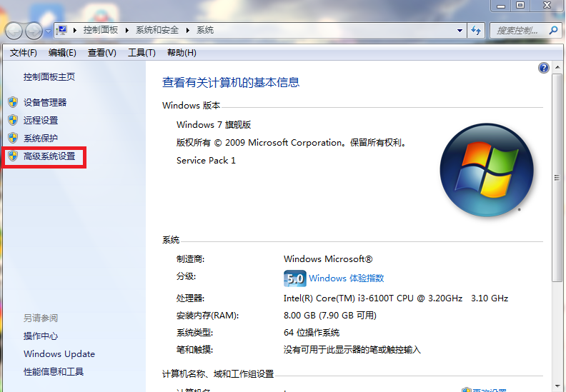Expand the arrow after 系统和安全 breadcrumb
This screenshot has width=566, height=392.
click(188, 30)
